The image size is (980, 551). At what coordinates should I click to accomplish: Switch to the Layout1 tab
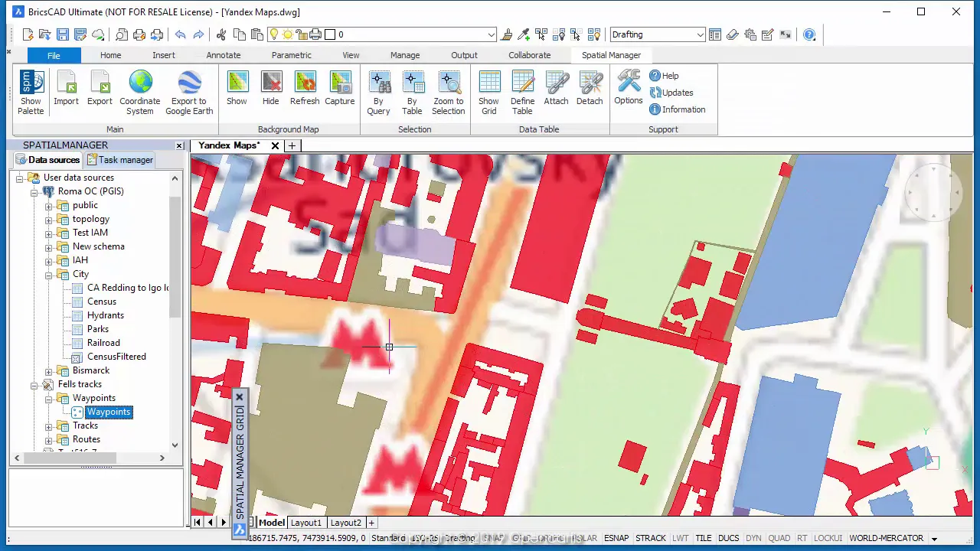pos(305,523)
